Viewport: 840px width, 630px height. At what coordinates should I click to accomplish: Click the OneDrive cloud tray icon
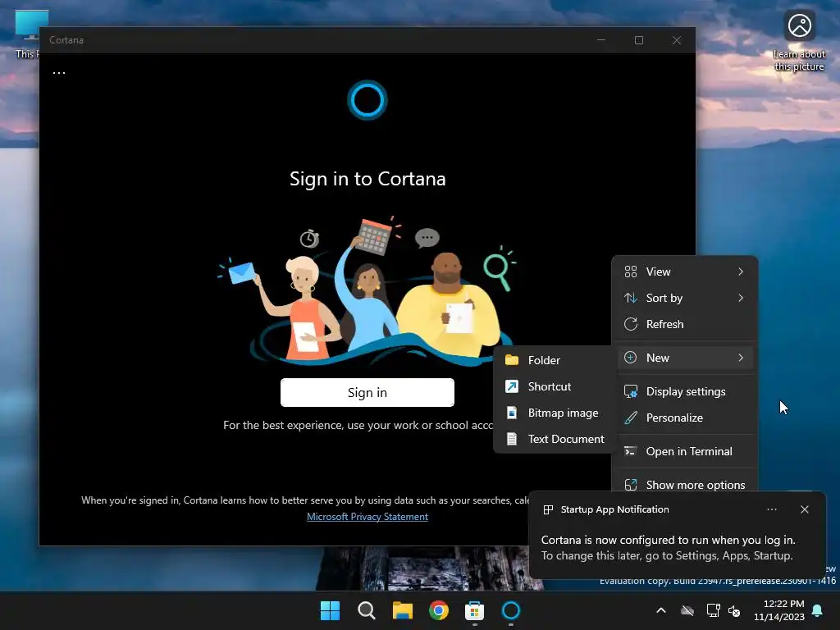point(687,610)
